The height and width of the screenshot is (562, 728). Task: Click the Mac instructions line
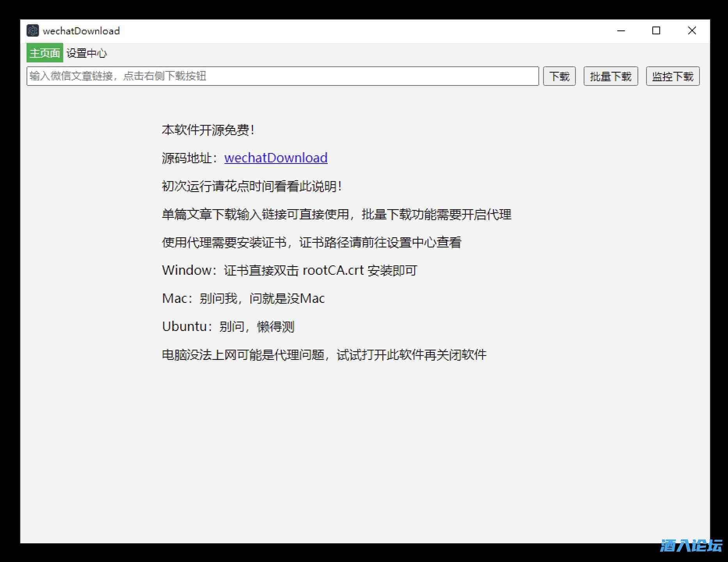(x=243, y=299)
